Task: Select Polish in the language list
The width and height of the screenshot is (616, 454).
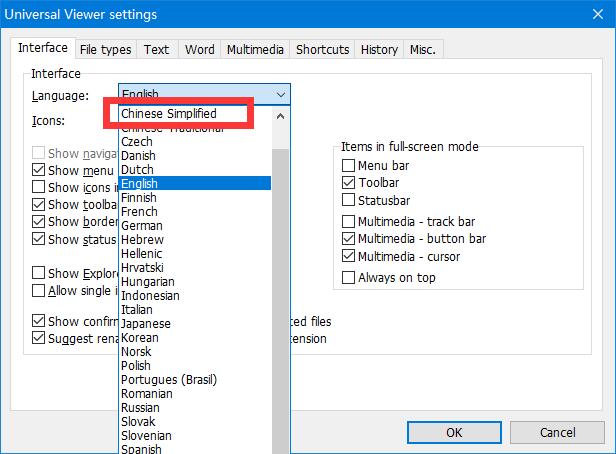Action: pyautogui.click(x=195, y=366)
